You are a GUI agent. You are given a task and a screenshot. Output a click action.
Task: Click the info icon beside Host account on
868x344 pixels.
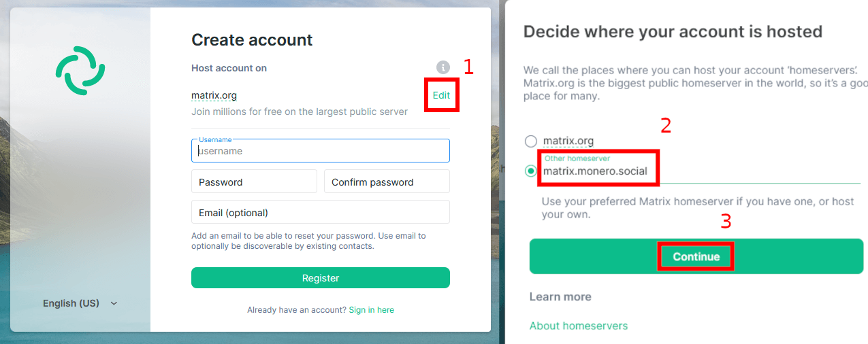tap(443, 67)
